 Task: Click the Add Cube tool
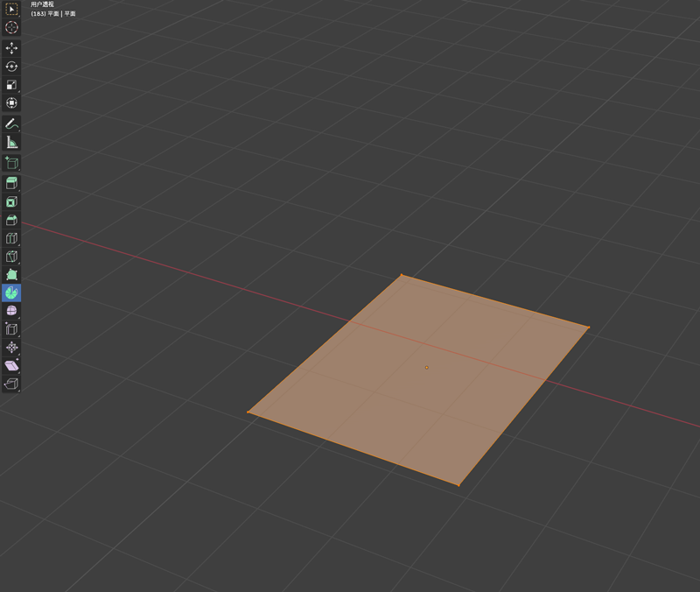pos(12,163)
